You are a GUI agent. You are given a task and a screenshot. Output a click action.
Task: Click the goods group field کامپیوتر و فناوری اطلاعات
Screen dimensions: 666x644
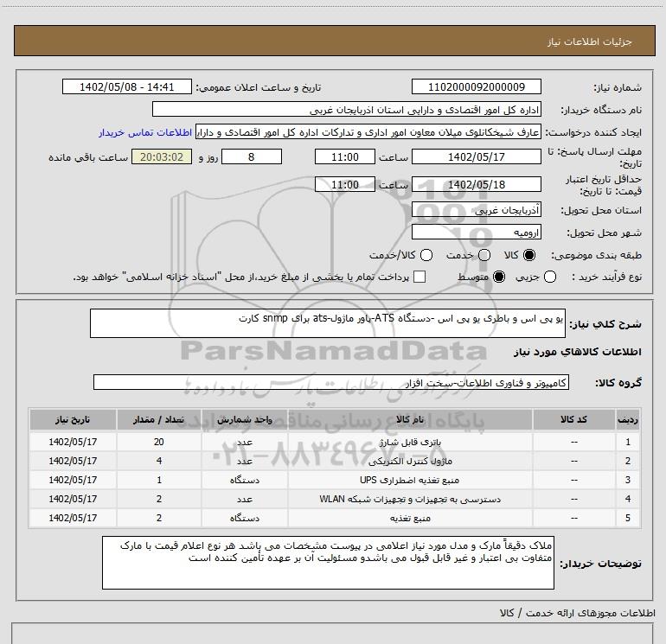click(x=331, y=382)
